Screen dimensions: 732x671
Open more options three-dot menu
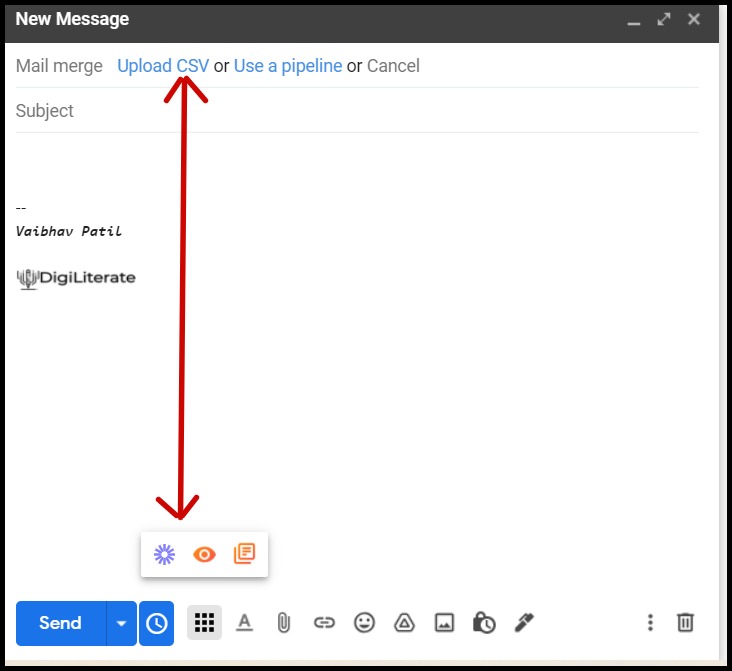point(650,623)
